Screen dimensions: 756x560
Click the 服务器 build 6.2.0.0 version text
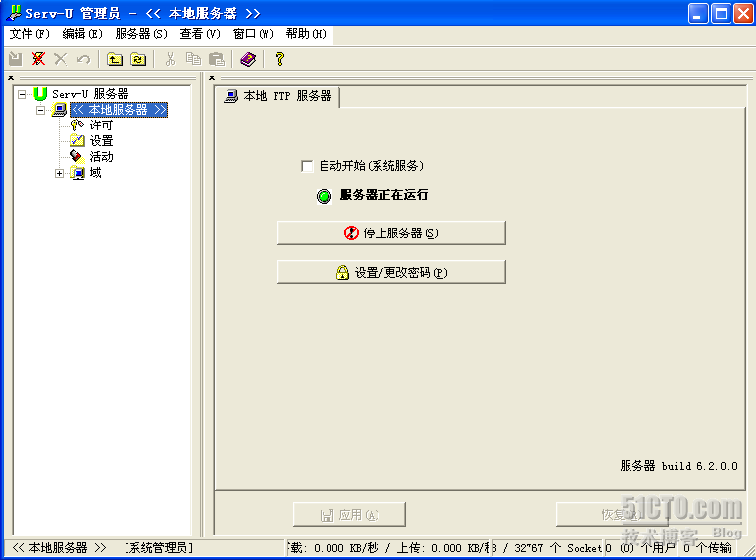[679, 466]
